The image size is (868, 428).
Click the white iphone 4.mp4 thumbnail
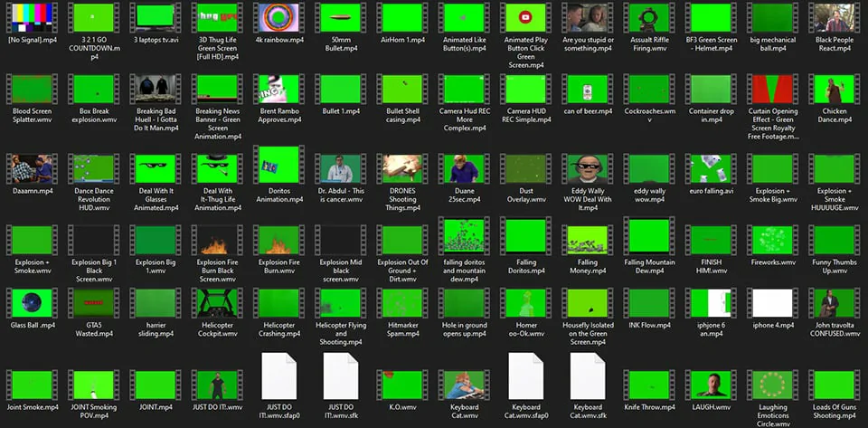[771, 302]
